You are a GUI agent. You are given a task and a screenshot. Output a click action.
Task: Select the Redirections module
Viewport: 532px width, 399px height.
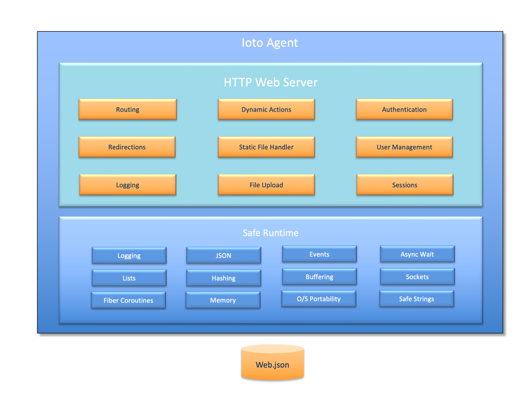(127, 147)
